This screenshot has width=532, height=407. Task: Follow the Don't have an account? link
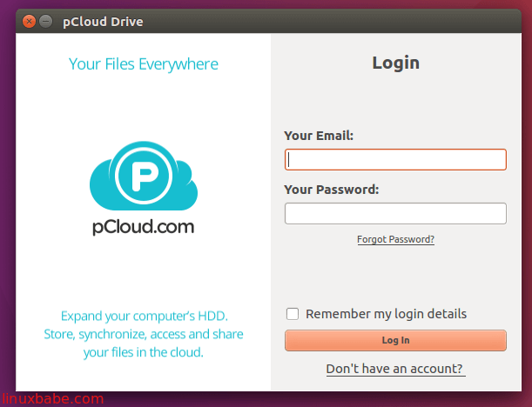[395, 369]
